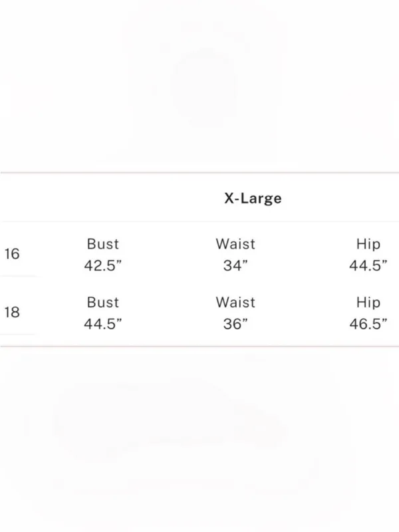Click the size 16 row label
This screenshot has height=532, width=399.
point(12,254)
